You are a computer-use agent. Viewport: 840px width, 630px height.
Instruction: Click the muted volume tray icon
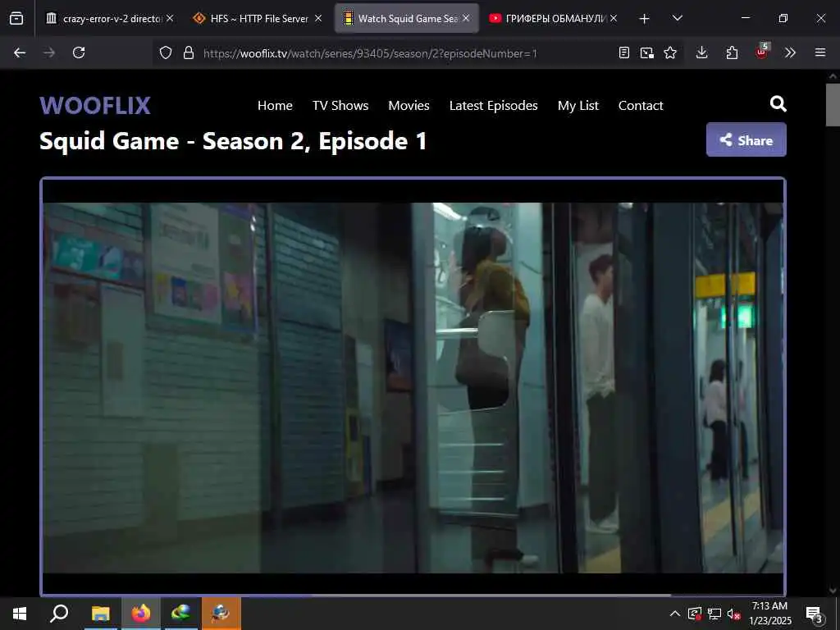tap(734, 614)
